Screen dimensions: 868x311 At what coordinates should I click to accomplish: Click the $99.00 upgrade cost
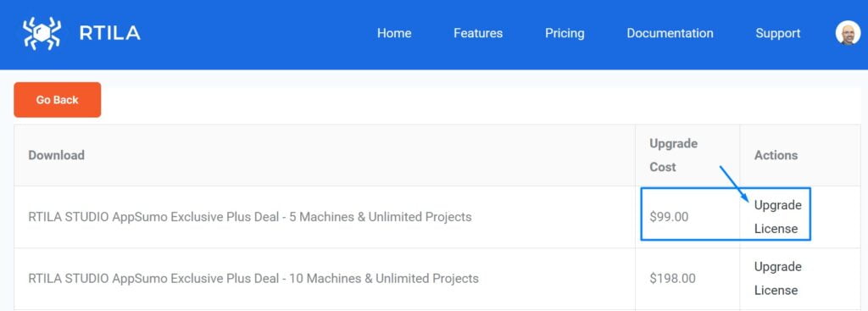point(670,217)
